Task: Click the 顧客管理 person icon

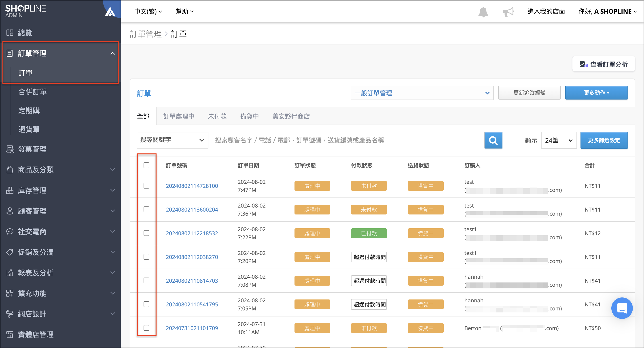Action: pyautogui.click(x=10, y=211)
